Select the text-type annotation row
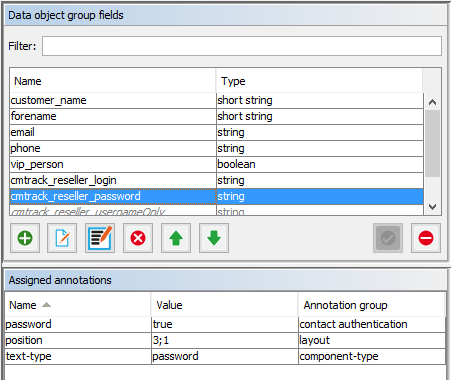 point(225,356)
